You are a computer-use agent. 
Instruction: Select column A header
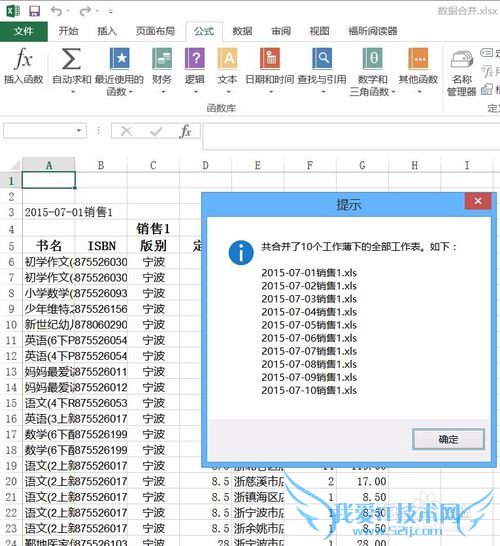[49, 165]
